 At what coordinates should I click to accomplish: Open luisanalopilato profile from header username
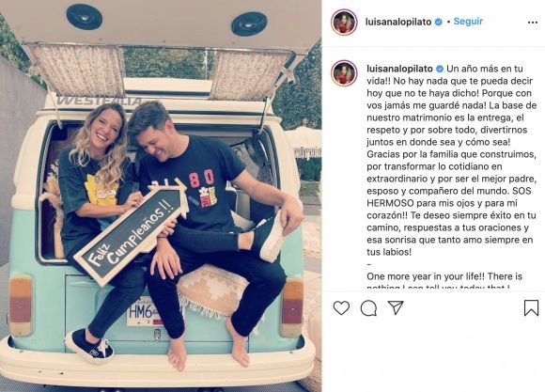point(398,22)
